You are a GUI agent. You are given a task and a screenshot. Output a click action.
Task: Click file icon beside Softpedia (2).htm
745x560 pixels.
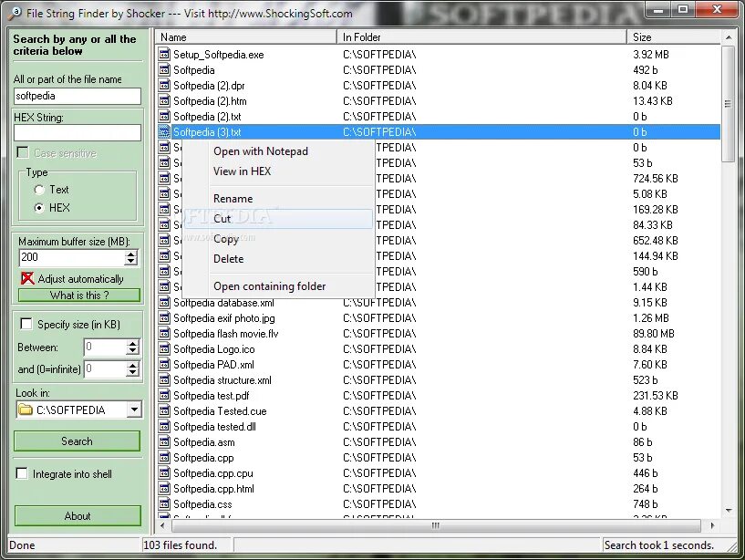[164, 101]
